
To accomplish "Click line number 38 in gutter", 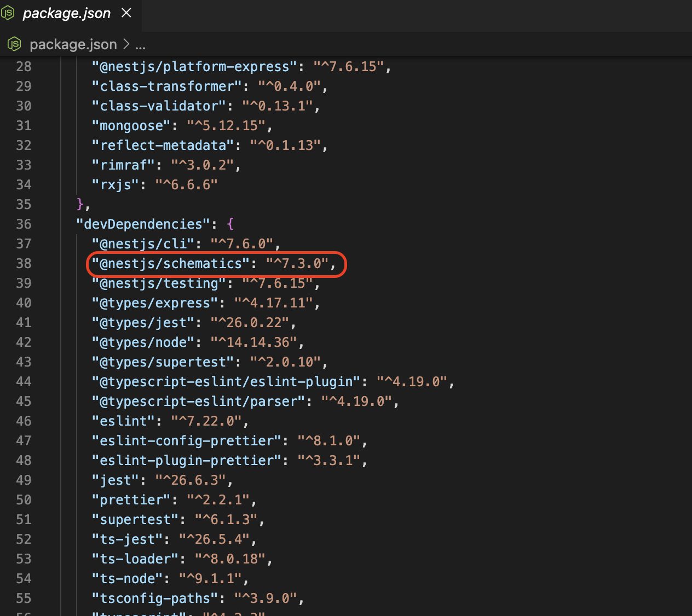I will 24,263.
